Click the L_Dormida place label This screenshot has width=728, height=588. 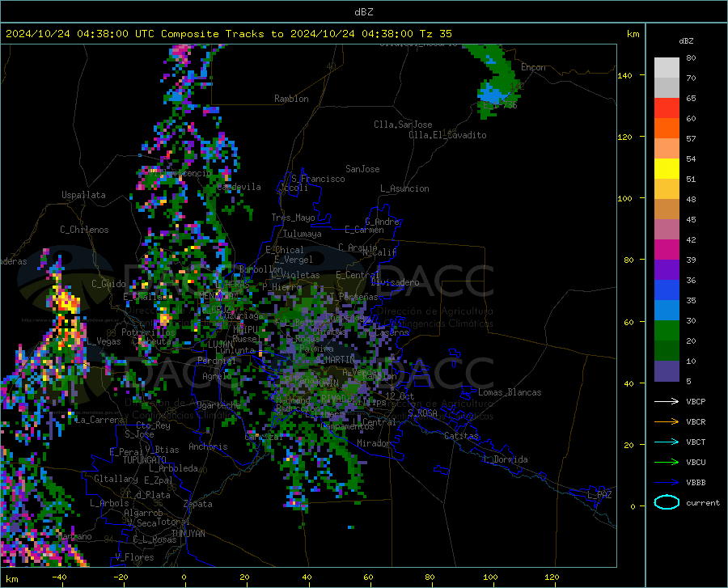[505, 459]
